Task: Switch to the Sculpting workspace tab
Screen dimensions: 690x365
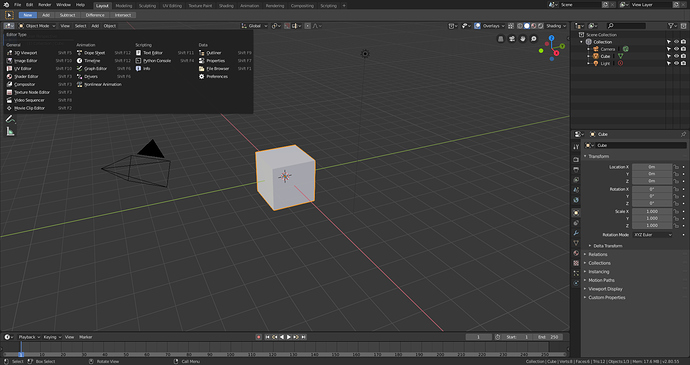Action: click(x=147, y=6)
